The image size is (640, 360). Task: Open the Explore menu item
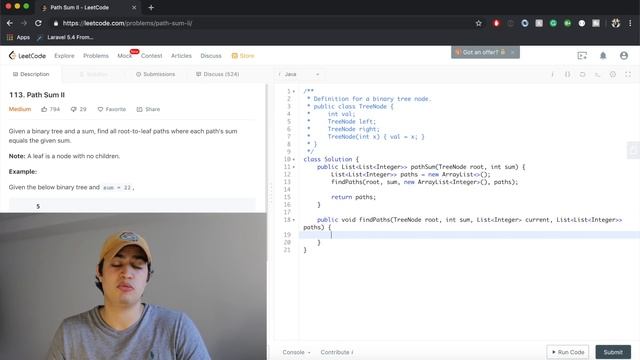tap(64, 56)
